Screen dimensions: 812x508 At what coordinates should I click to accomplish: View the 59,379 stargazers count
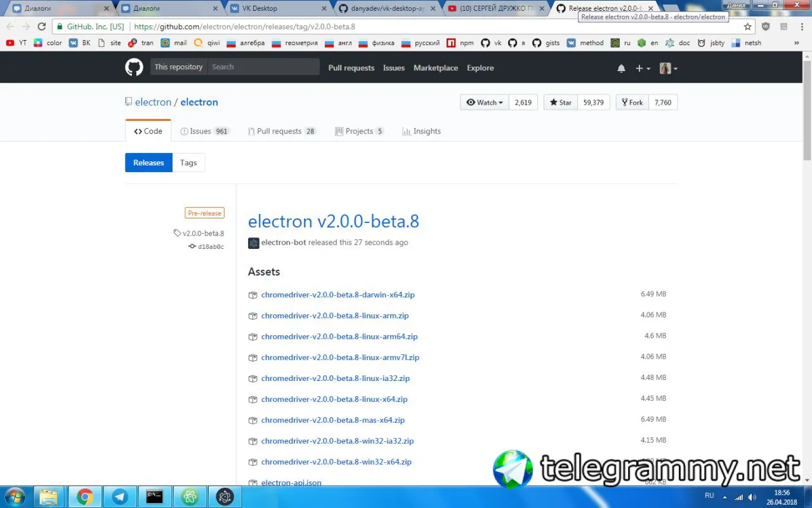(x=594, y=102)
